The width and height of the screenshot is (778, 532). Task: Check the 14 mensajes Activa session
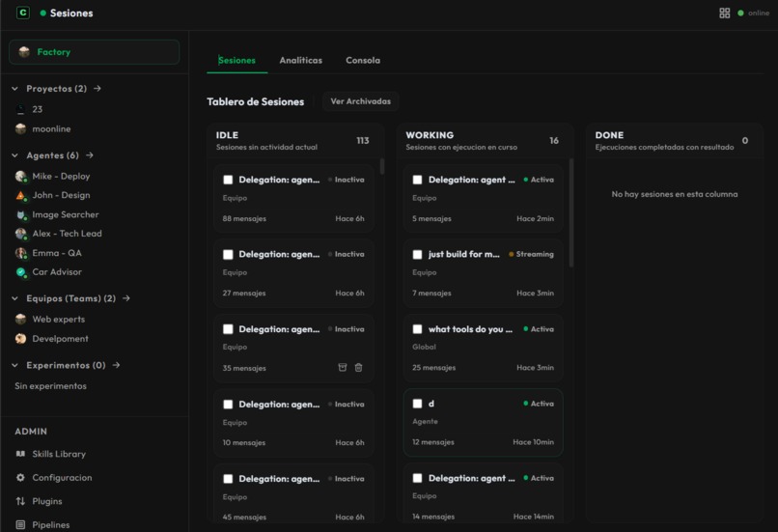[x=417, y=478]
